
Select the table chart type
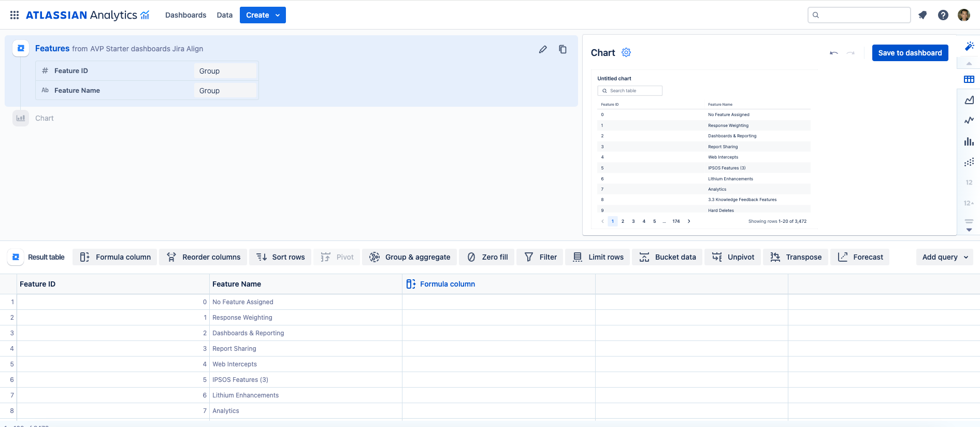pos(969,79)
